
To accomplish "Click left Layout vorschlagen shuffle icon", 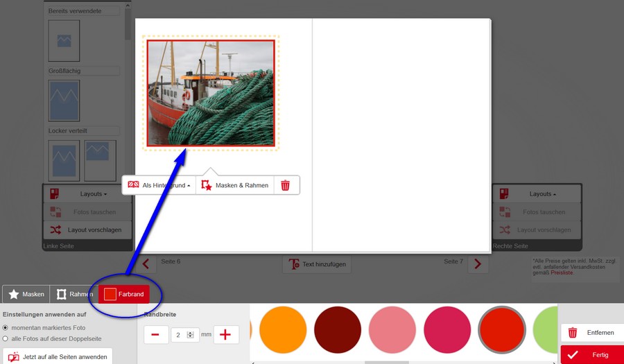I will (x=55, y=230).
